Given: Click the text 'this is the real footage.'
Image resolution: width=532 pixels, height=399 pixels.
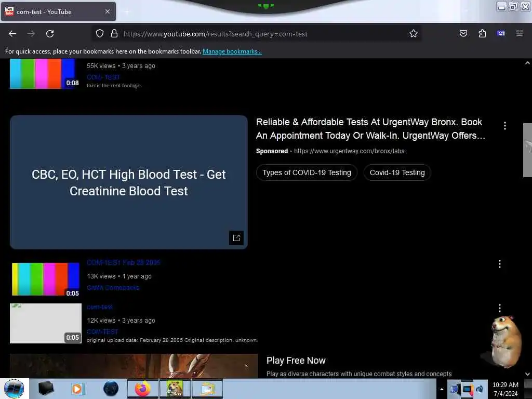Looking at the screenshot, I should (x=114, y=86).
